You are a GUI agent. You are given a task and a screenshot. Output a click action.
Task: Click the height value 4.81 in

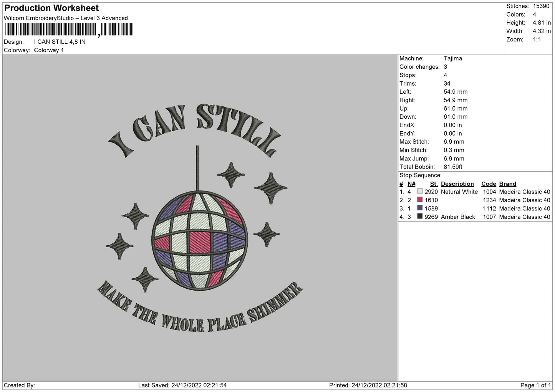542,23
